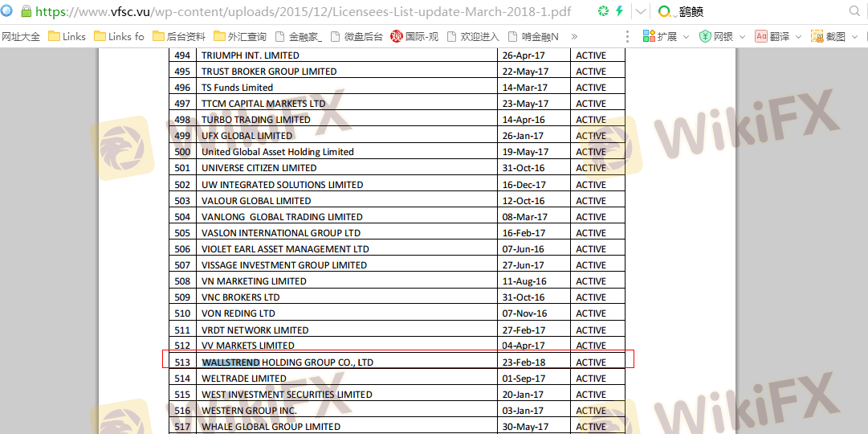Screen dimensions: 868x434
Task: Click the VON REDING LTD cell
Action: [347, 313]
